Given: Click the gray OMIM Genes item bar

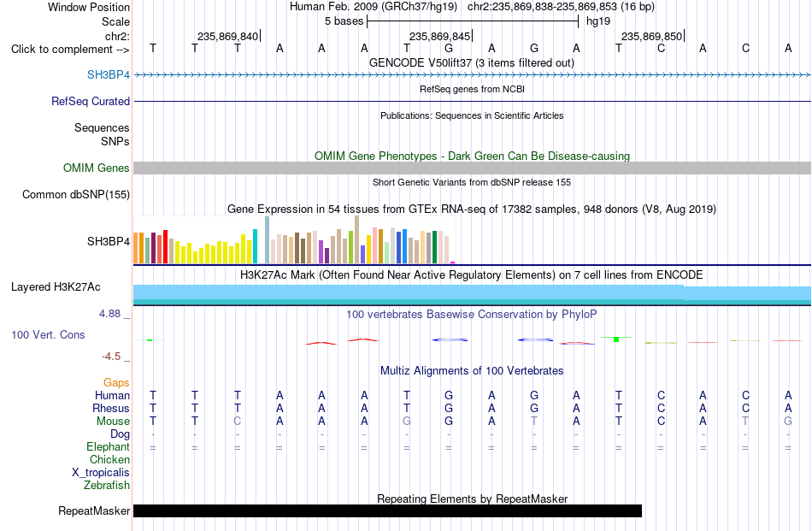Looking at the screenshot, I should coord(472,168).
